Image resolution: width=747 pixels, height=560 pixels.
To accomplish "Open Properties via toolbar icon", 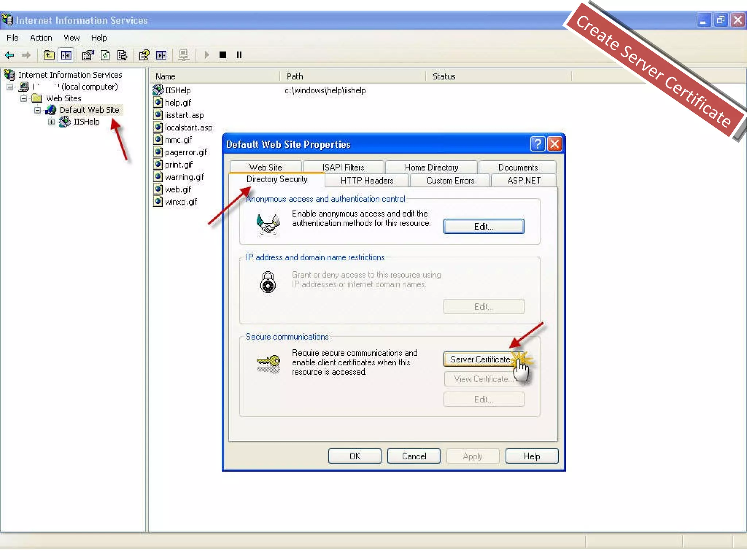I will click(x=88, y=55).
